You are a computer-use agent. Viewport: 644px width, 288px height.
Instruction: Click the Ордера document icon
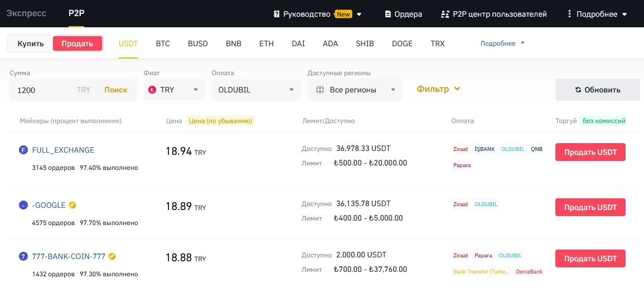[x=388, y=14]
